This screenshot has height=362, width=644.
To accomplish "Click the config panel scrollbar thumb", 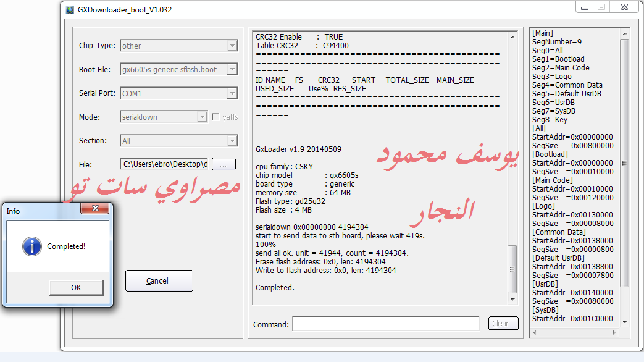I will tap(624, 162).
